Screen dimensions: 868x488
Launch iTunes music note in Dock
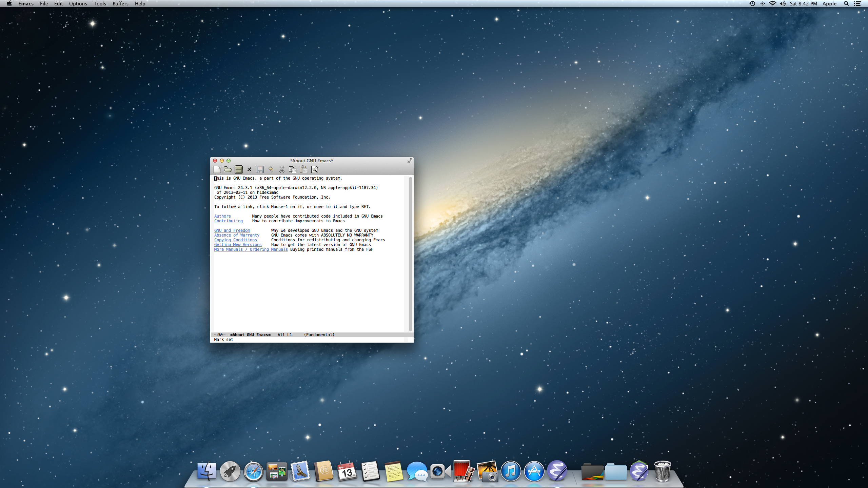tap(511, 471)
